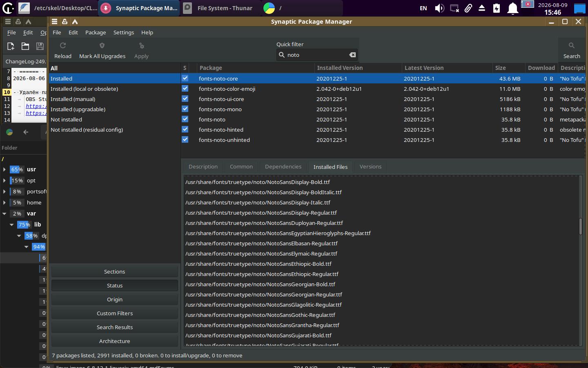Image resolution: width=588 pixels, height=368 pixels.
Task: Switch to the Versions tab
Action: click(x=370, y=166)
